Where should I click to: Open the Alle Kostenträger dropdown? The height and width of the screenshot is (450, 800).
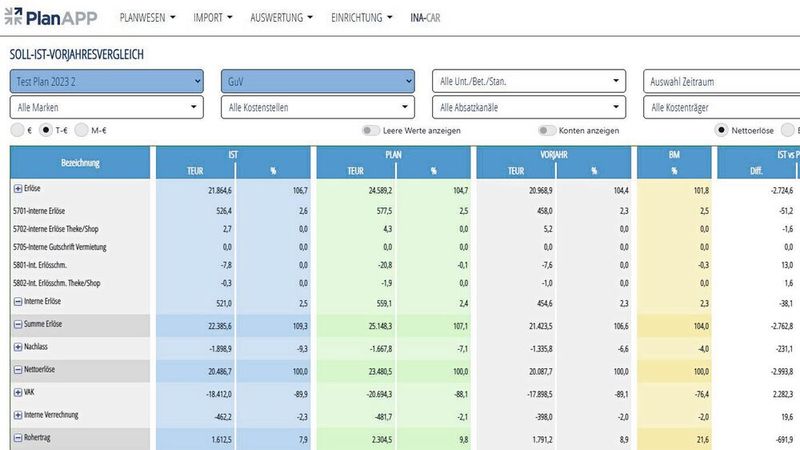721,107
